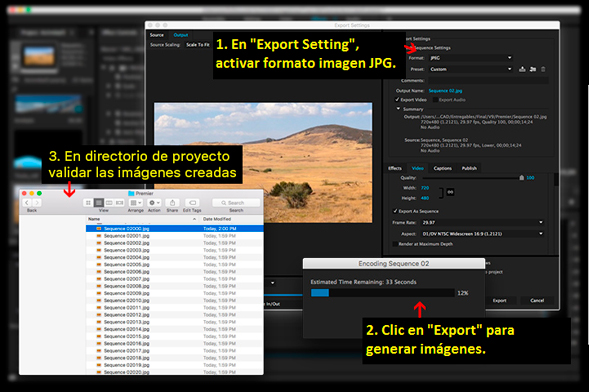Open the Format dropdown showing JPEG
589x392 pixels.
(470, 58)
